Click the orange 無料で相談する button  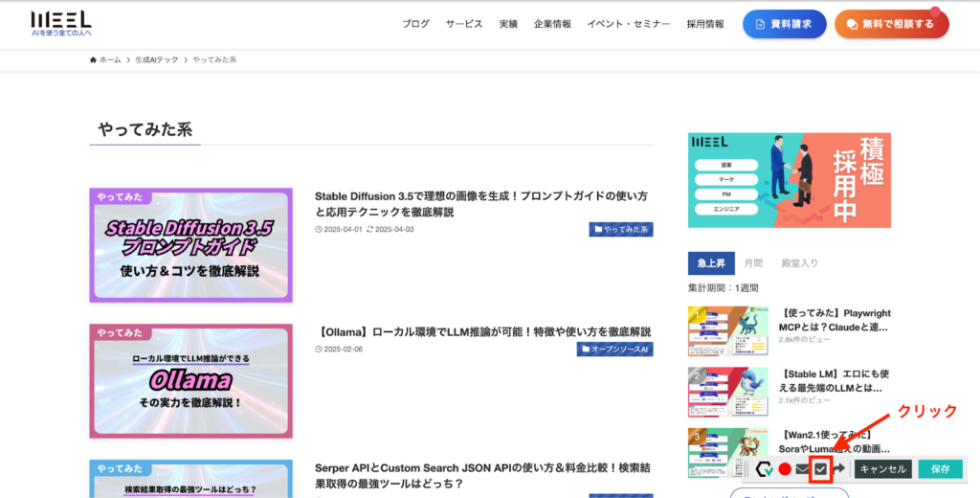pyautogui.click(x=891, y=24)
